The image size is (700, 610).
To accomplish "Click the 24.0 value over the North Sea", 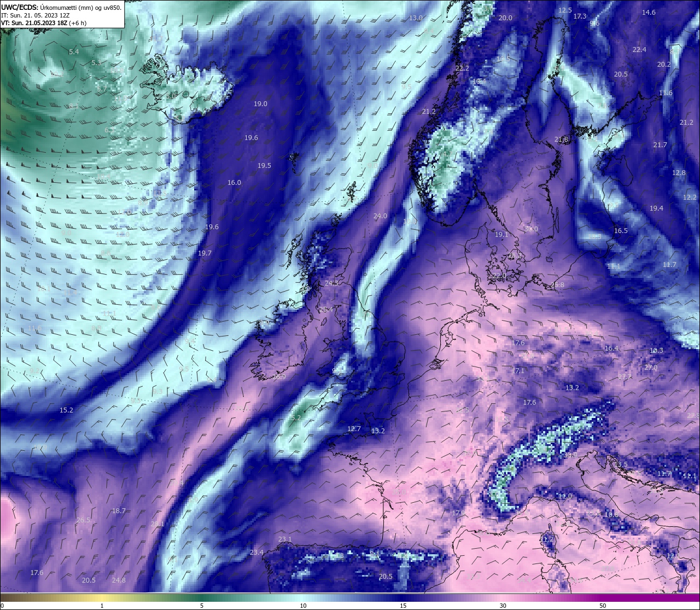I will pyautogui.click(x=380, y=216).
